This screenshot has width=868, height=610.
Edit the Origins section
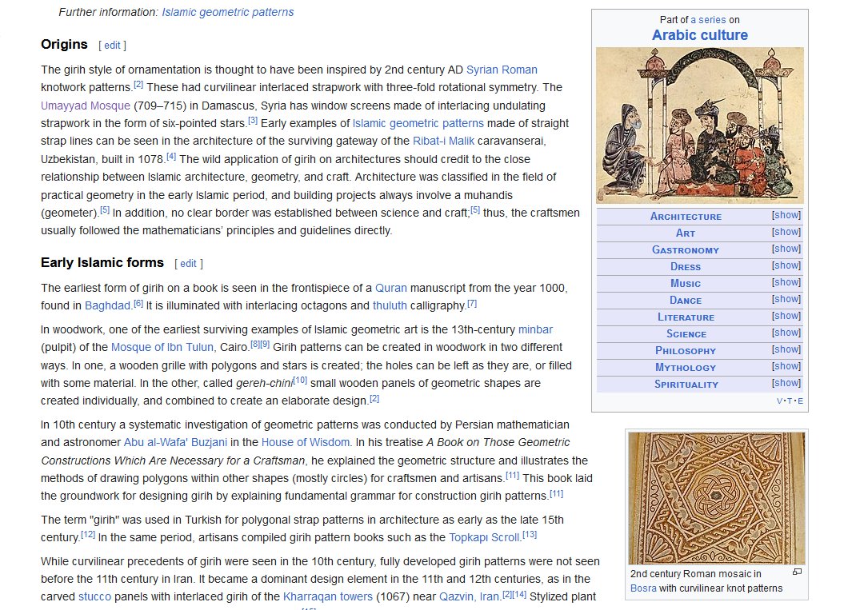[x=112, y=46]
